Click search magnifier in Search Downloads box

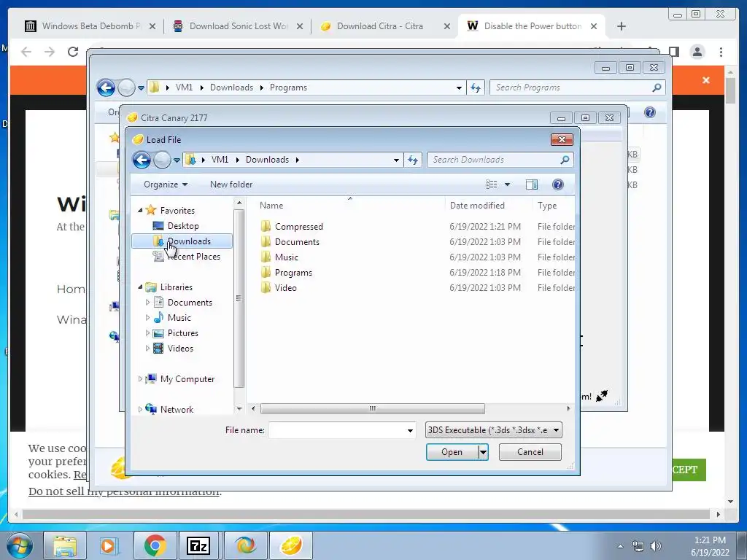tap(565, 160)
